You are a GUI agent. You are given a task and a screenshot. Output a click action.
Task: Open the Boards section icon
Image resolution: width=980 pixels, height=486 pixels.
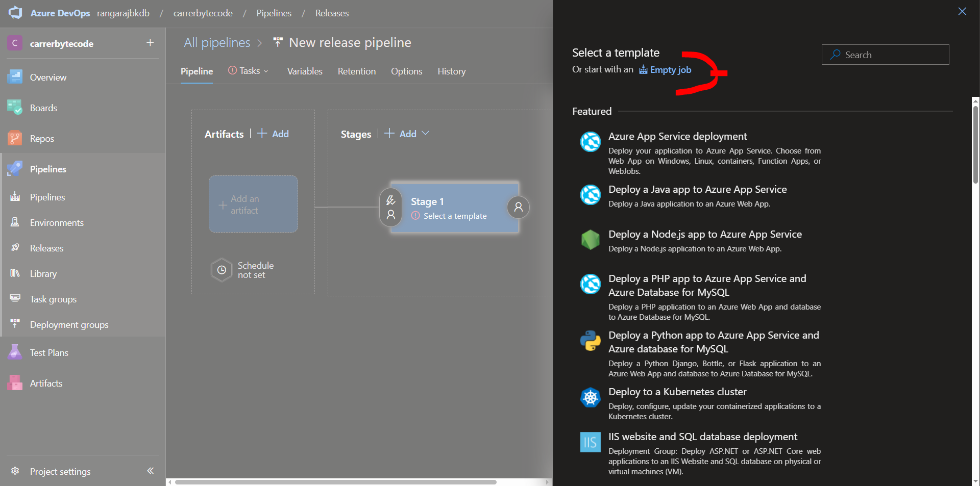pyautogui.click(x=14, y=108)
